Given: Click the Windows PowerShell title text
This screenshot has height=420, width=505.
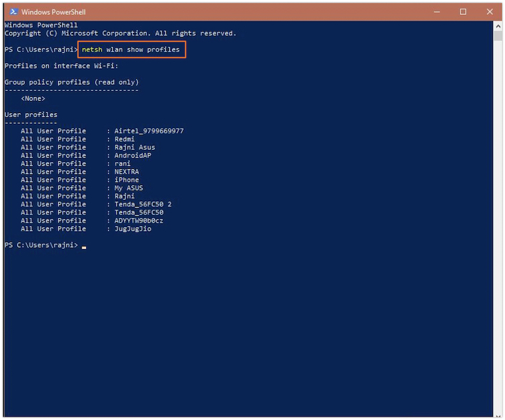Looking at the screenshot, I should pyautogui.click(x=53, y=12).
